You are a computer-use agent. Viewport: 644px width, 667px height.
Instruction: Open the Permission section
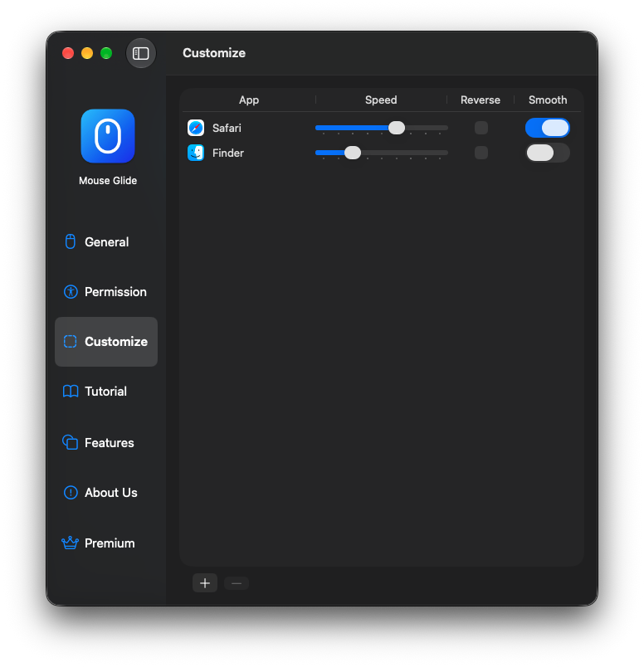point(106,292)
